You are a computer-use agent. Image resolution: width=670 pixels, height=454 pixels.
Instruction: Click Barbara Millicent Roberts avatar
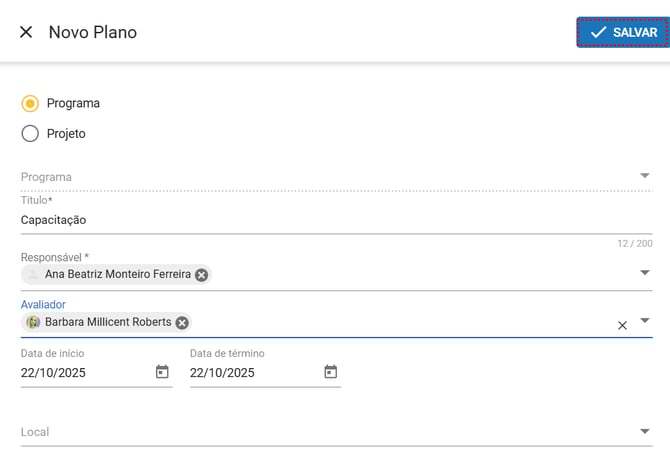click(x=33, y=323)
